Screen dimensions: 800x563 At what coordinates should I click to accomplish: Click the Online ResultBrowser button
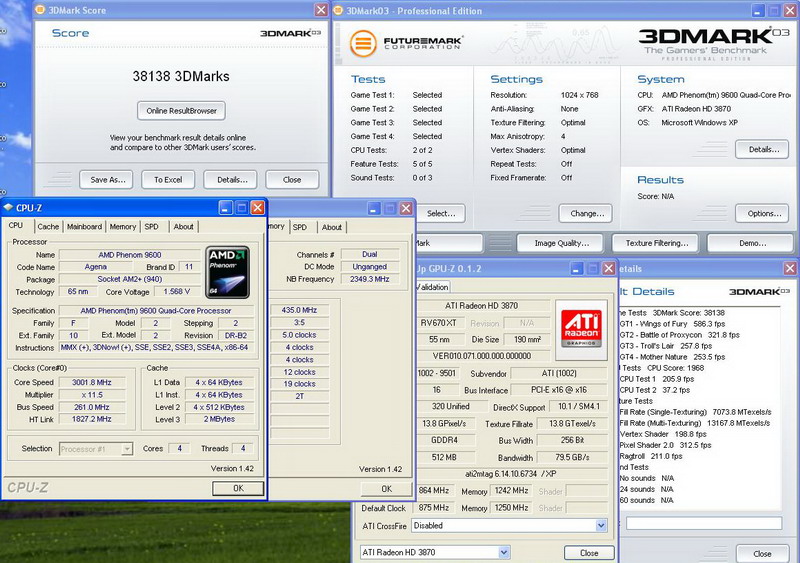[x=182, y=110]
